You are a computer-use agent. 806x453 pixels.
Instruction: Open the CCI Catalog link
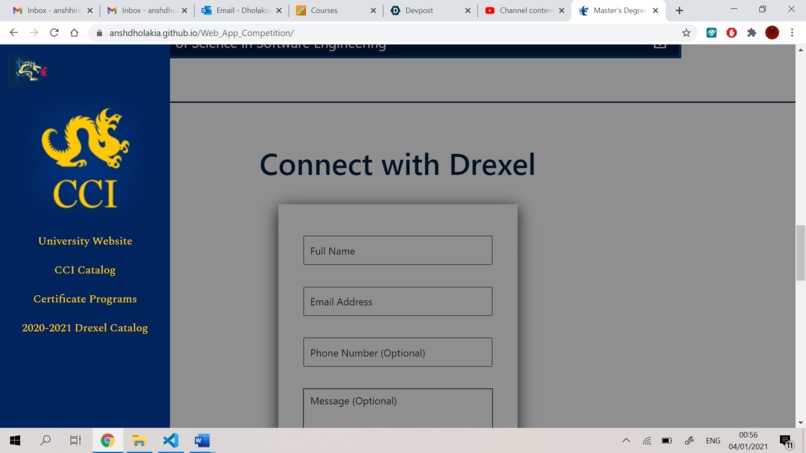point(85,269)
